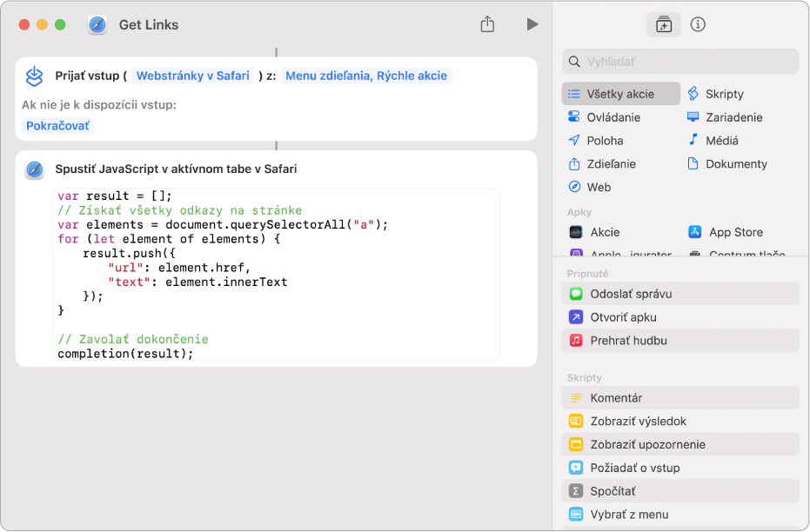
Task: Open the Pokračovať fallback option
Action: click(x=58, y=125)
